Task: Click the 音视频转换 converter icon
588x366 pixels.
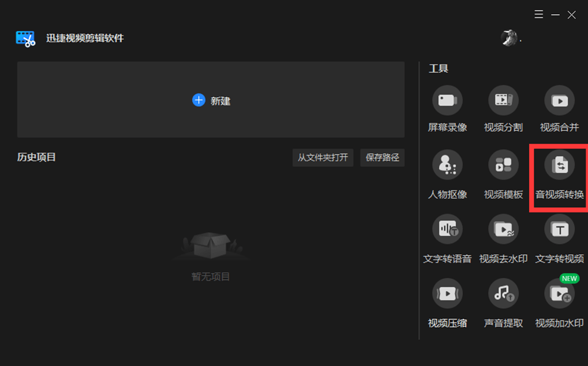Action: point(560,165)
